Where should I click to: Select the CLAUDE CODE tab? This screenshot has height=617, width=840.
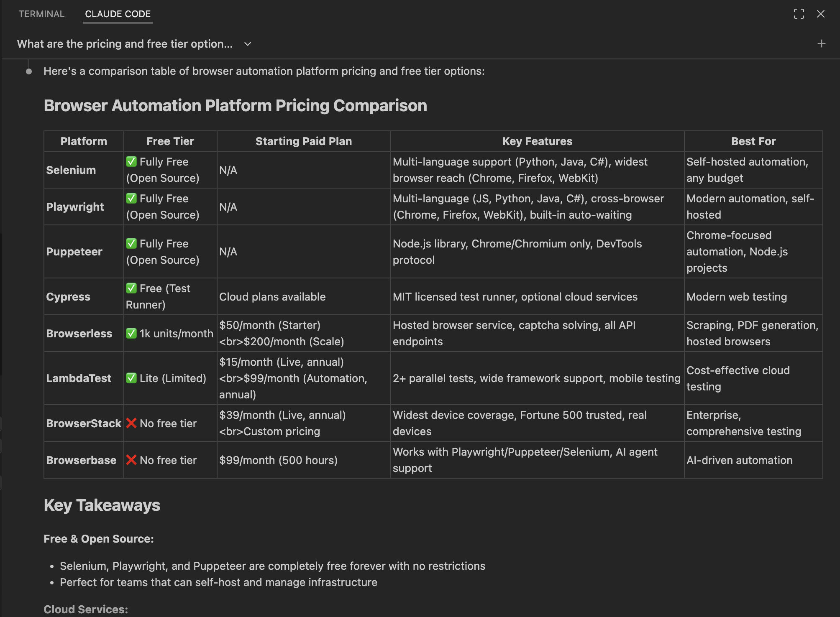[118, 14]
